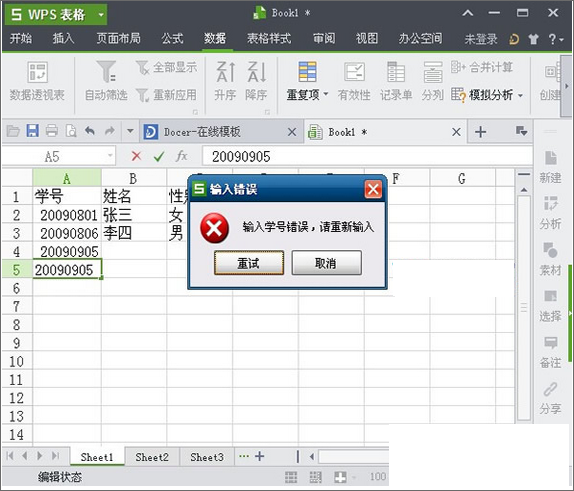Expand the 模拟分析 dropdown
Image resolution: width=574 pixels, height=491 pixels.
(x=521, y=96)
